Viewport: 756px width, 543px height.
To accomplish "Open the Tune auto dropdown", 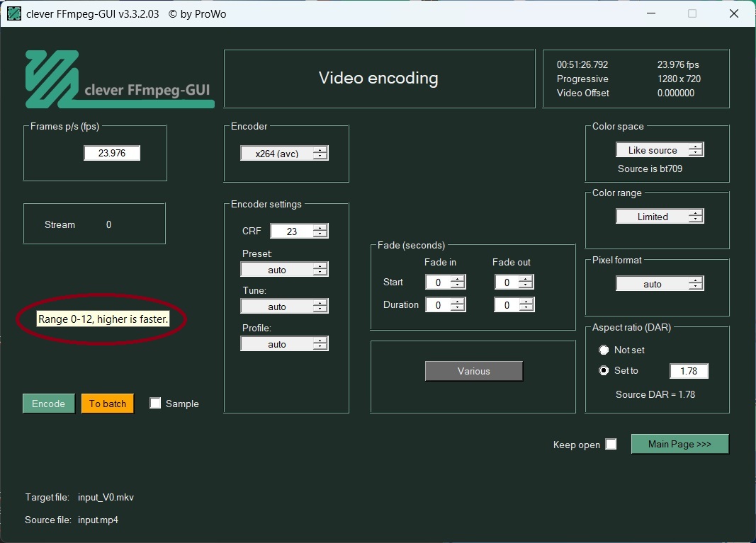I will point(284,307).
